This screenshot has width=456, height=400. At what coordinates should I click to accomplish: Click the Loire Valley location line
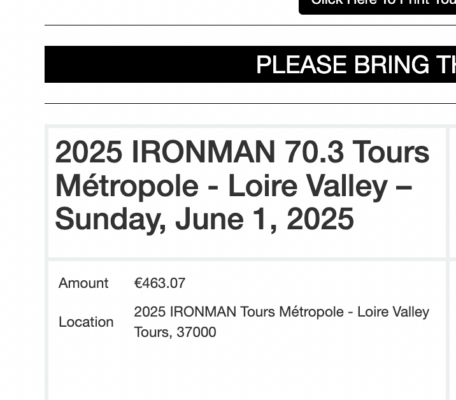tap(282, 312)
